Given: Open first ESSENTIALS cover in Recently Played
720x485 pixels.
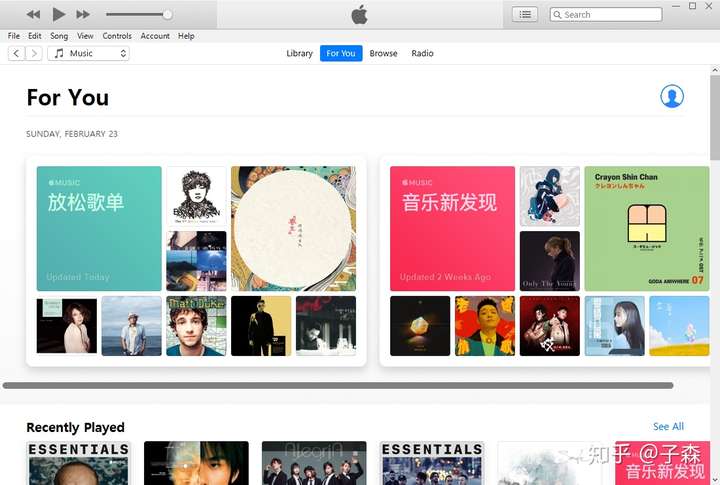Looking at the screenshot, I should pos(79,463).
